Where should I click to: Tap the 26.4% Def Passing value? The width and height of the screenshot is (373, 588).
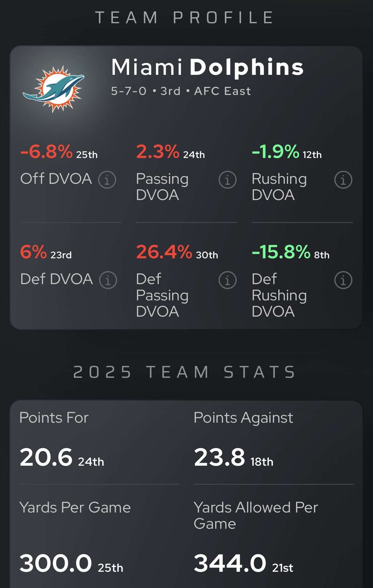[164, 252]
